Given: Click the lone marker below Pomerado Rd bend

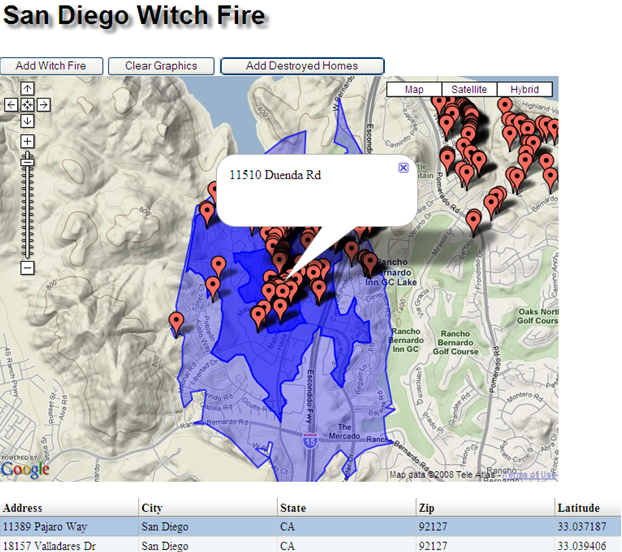Looking at the screenshot, I should point(473,222).
